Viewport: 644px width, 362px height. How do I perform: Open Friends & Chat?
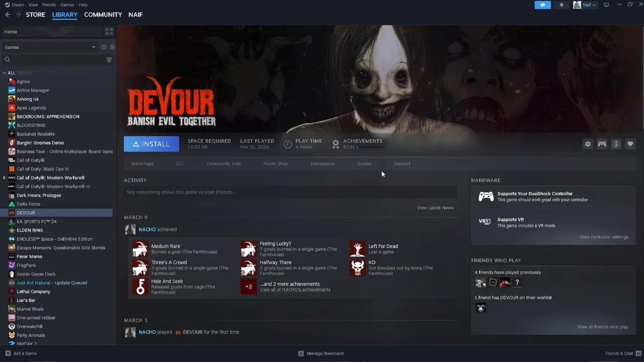click(623, 353)
